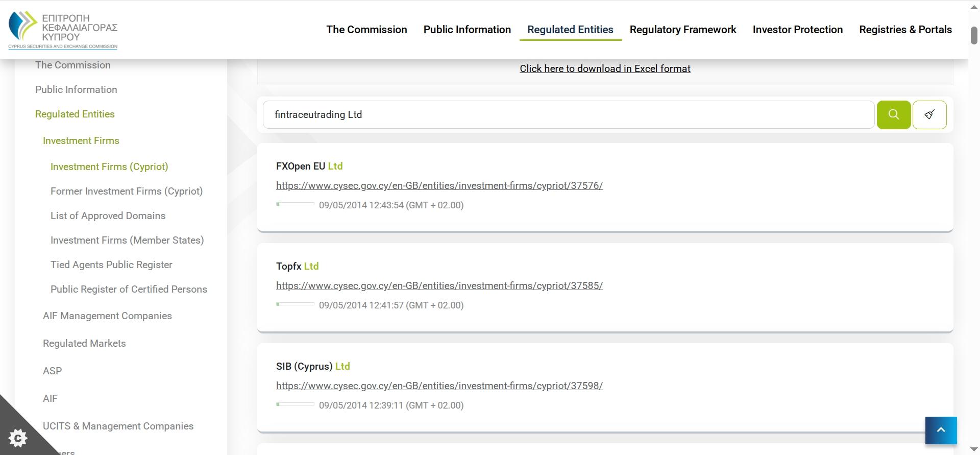This screenshot has height=455, width=980.
Task: Open Investment Firms (Member States)
Action: click(x=127, y=240)
